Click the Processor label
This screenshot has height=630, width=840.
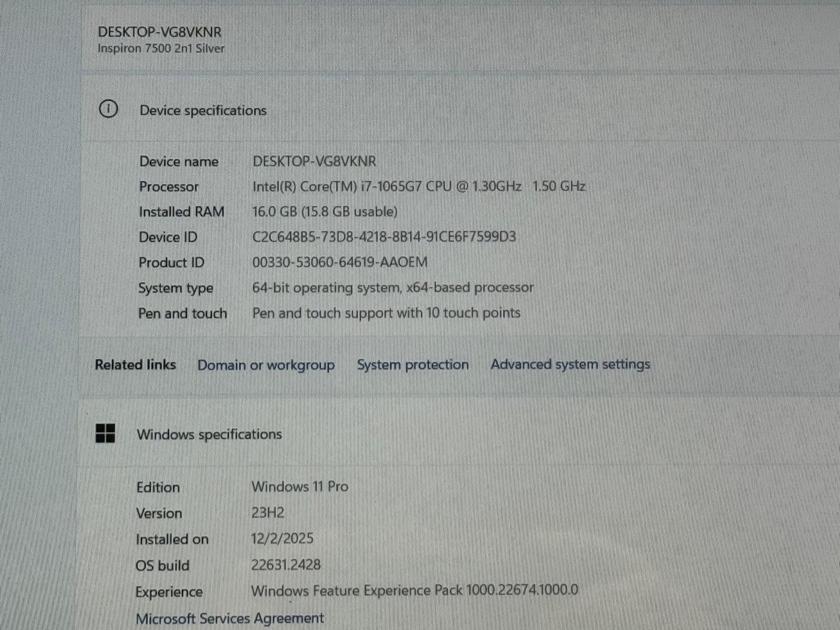(x=169, y=186)
